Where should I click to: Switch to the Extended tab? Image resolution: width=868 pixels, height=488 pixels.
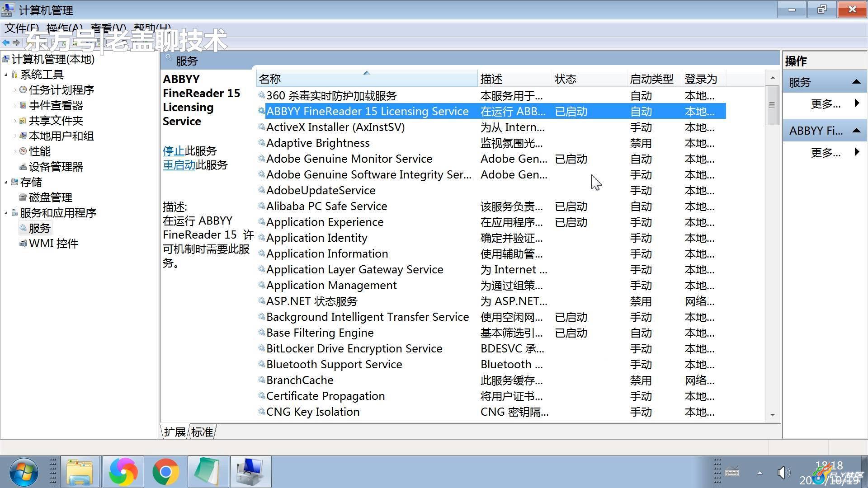point(175,432)
